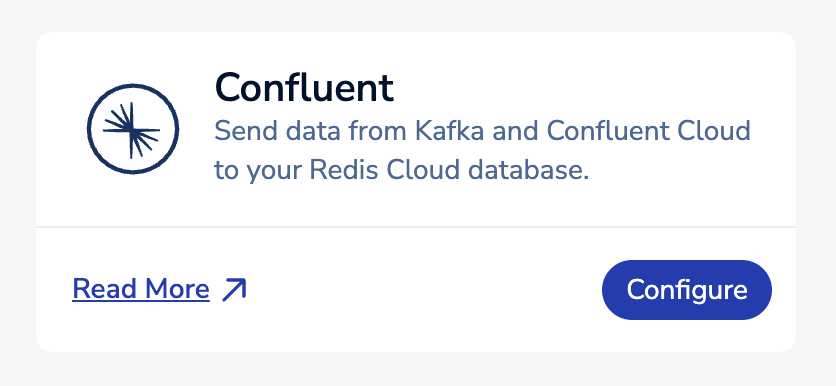Click the words "Redis Cloud database"
This screenshot has height=386, width=836.
[449, 171]
